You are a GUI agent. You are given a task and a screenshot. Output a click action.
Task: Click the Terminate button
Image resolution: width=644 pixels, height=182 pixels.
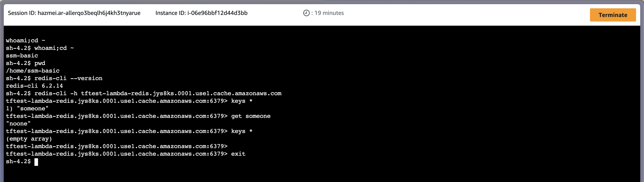tap(613, 15)
